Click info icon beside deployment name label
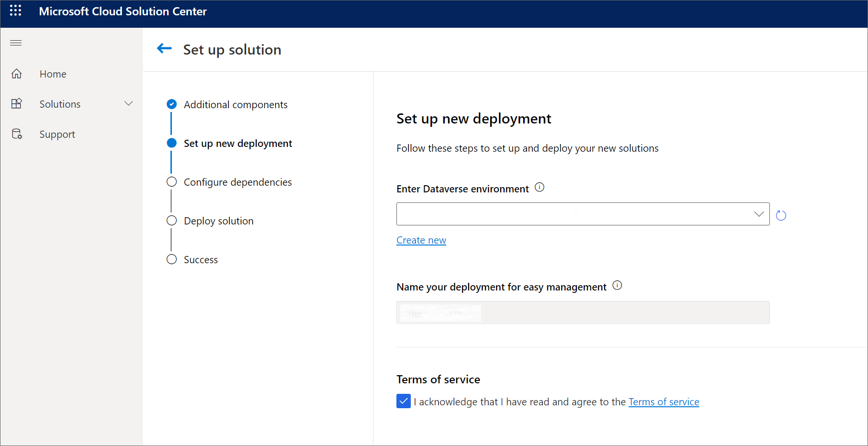Viewport: 868px width, 446px height. coord(618,285)
